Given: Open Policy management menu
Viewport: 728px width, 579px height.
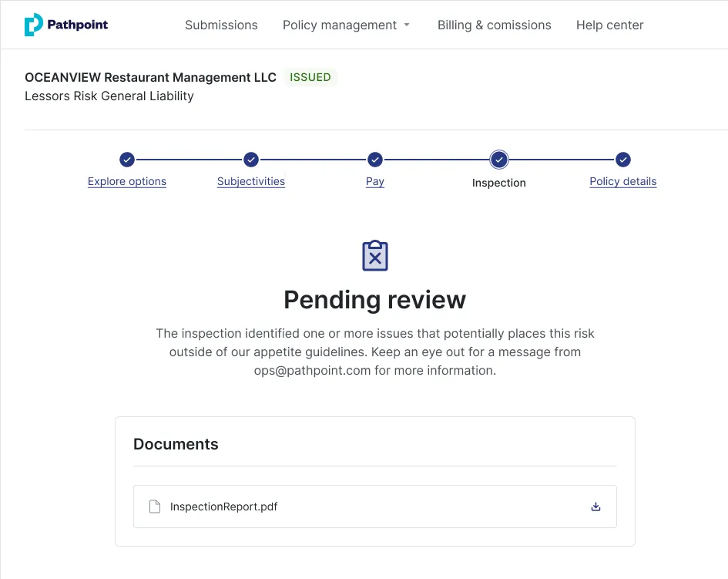Looking at the screenshot, I should click(340, 25).
